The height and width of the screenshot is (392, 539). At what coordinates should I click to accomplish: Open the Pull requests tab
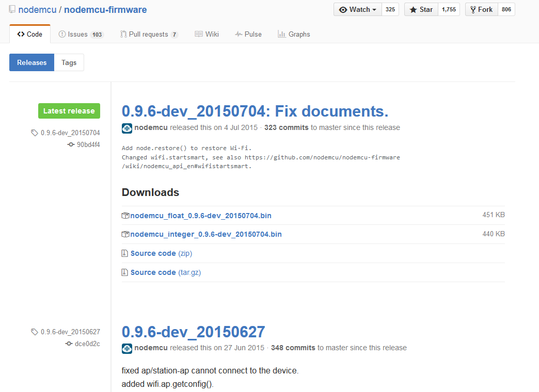149,34
